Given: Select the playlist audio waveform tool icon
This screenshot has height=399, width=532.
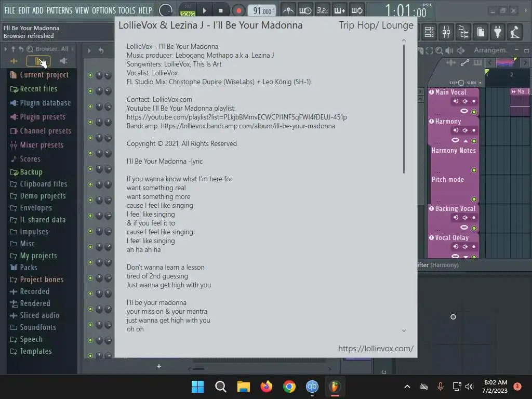Looking at the screenshot, I should point(450,62).
